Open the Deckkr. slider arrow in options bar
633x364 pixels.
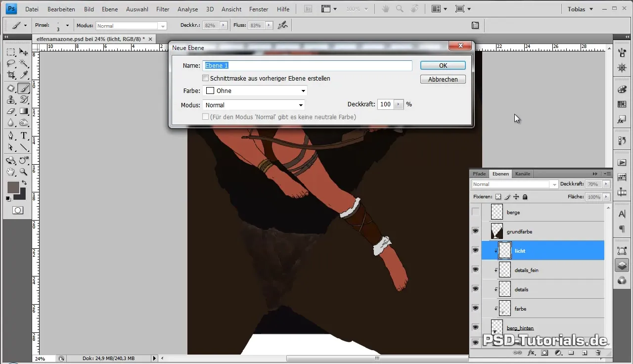(224, 25)
